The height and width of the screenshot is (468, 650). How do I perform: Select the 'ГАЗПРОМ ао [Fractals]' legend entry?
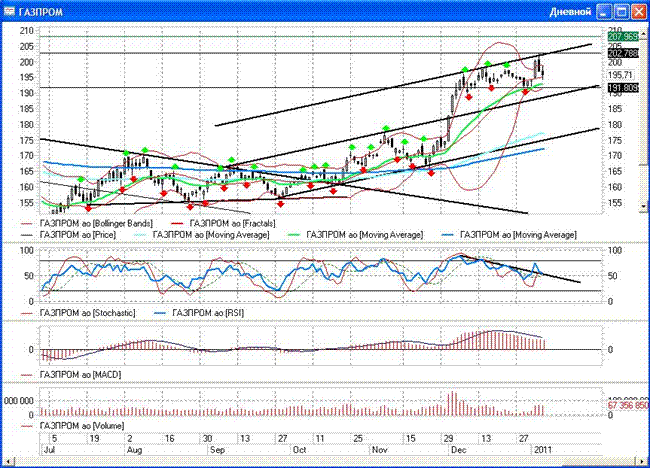(223, 223)
